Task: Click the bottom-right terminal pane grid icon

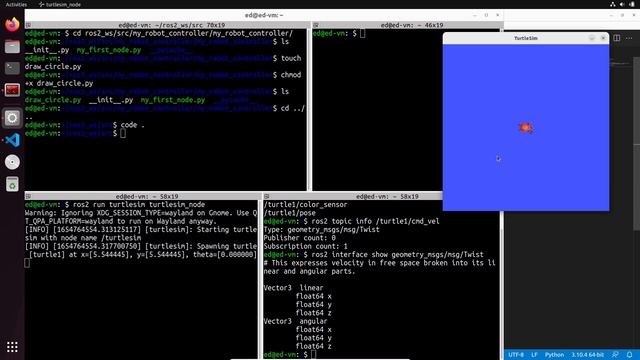Action: pyautogui.click(x=267, y=196)
